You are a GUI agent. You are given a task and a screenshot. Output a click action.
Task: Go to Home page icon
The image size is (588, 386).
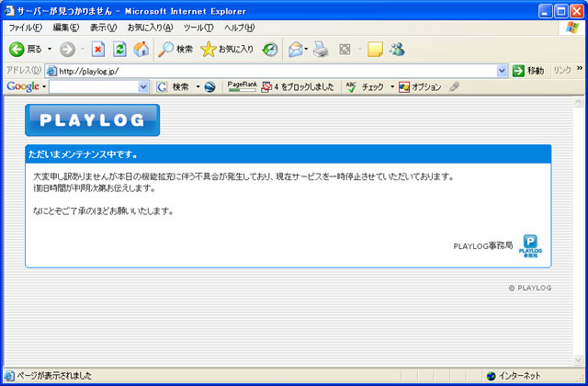pos(141,49)
